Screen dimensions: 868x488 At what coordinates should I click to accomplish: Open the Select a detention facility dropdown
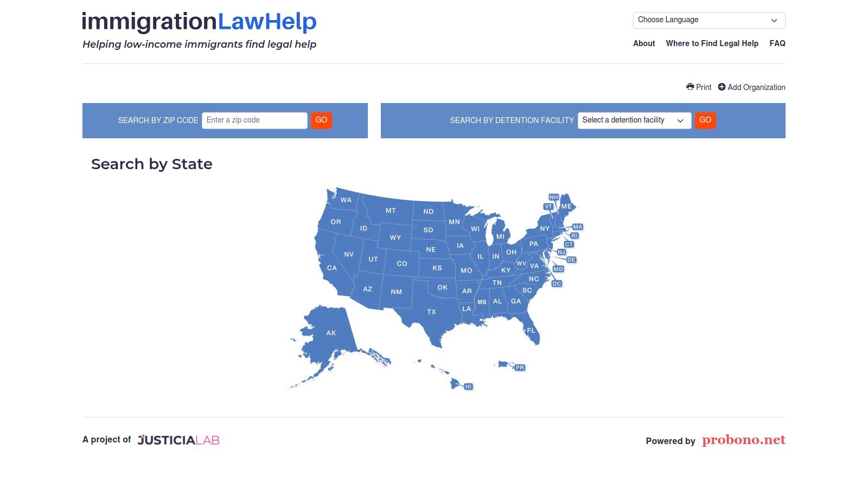click(x=634, y=120)
